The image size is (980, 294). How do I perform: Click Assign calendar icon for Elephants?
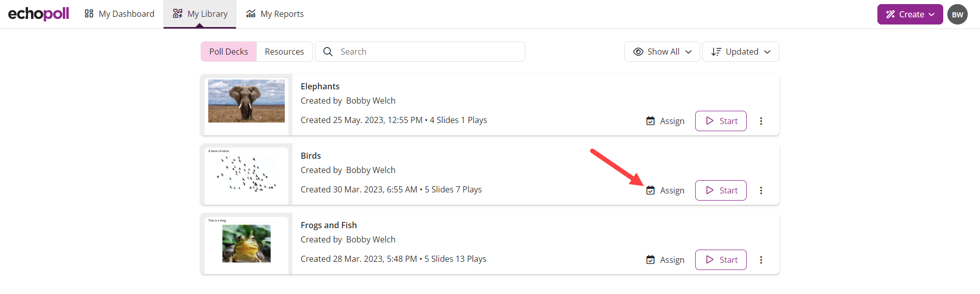pyautogui.click(x=650, y=121)
